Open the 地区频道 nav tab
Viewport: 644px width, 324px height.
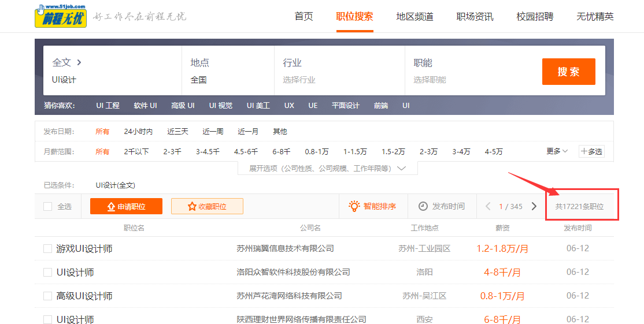tap(415, 17)
